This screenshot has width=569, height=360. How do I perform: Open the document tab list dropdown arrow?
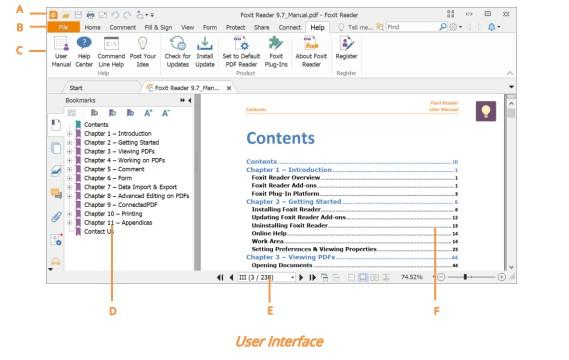pos(511,87)
